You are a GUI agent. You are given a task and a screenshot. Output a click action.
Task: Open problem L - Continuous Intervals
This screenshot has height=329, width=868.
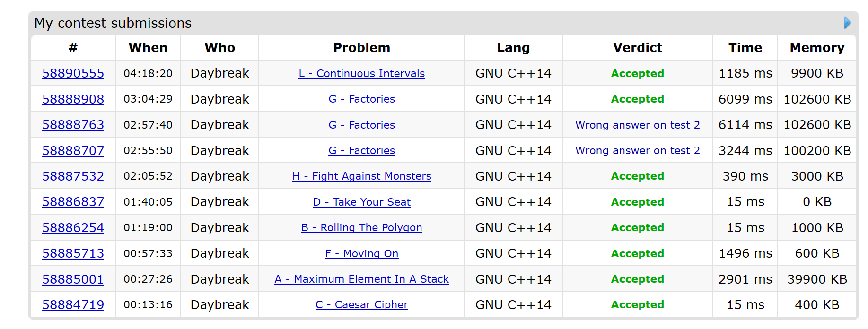(x=361, y=74)
